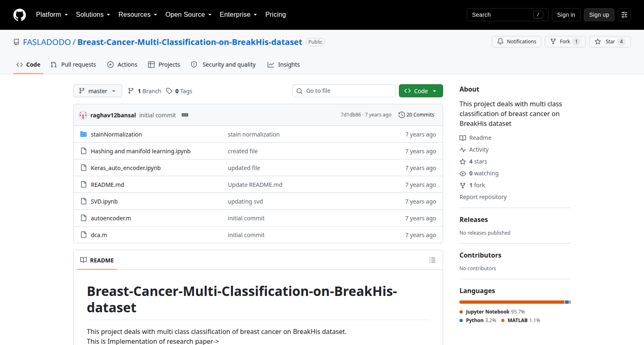The height and width of the screenshot is (345, 644).
Task: Open raghav12bansal author link
Action: tap(113, 115)
